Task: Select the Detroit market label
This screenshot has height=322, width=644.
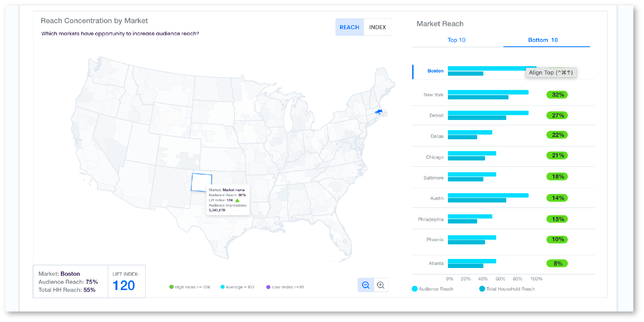Action: pos(436,115)
